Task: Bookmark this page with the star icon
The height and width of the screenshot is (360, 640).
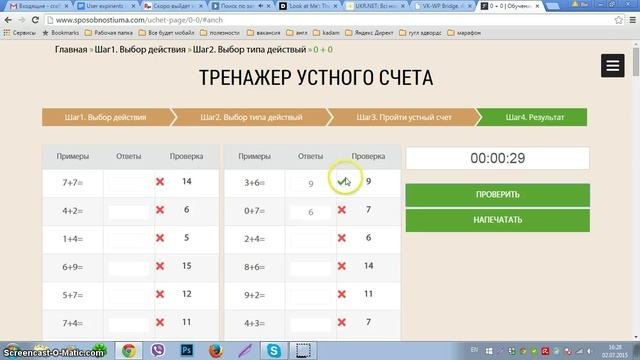Action: click(619, 20)
